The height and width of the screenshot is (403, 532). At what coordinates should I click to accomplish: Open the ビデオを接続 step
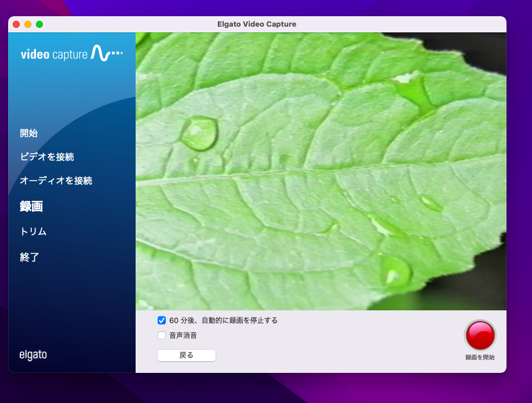[47, 157]
